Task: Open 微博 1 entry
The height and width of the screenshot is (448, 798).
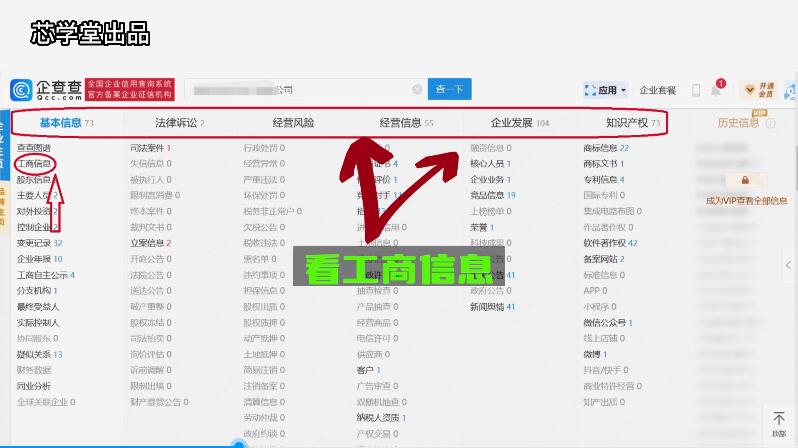Action: (595, 354)
